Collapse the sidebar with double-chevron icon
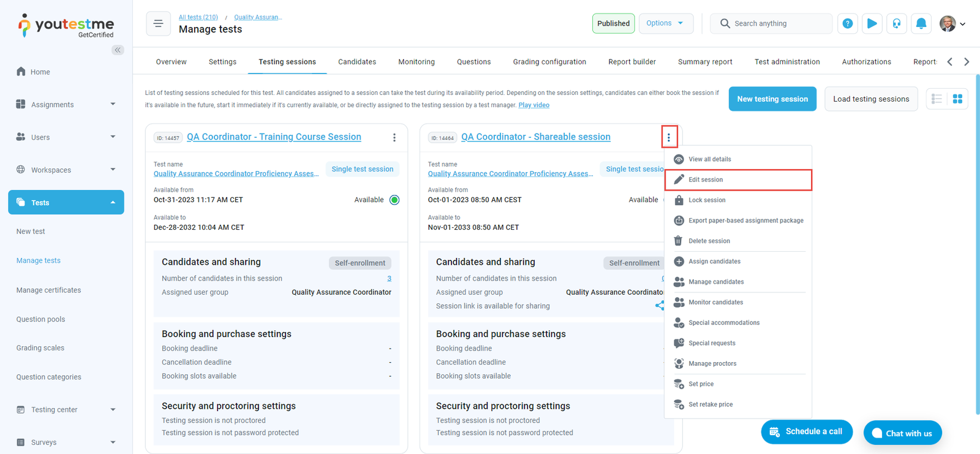Image resolution: width=980 pixels, height=454 pixels. pyautogui.click(x=118, y=50)
